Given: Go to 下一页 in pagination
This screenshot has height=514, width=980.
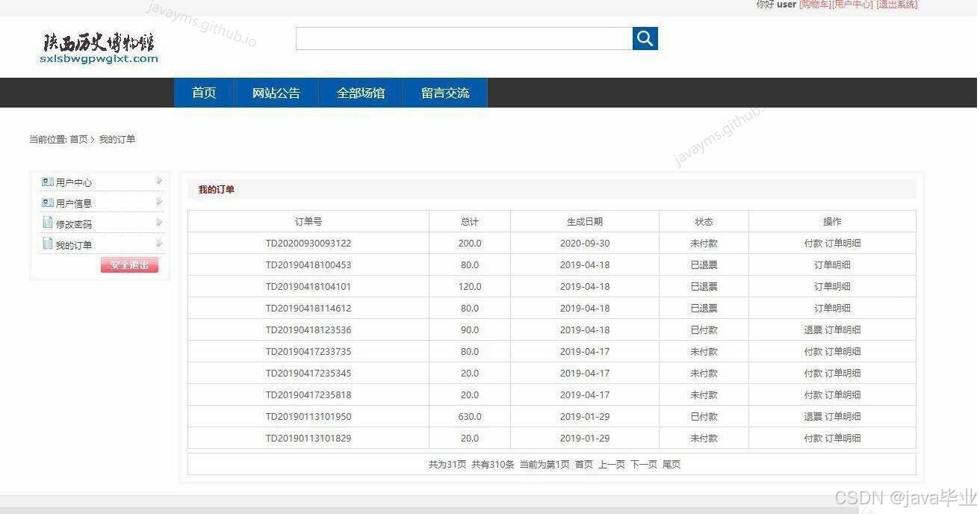Looking at the screenshot, I should point(643,465).
